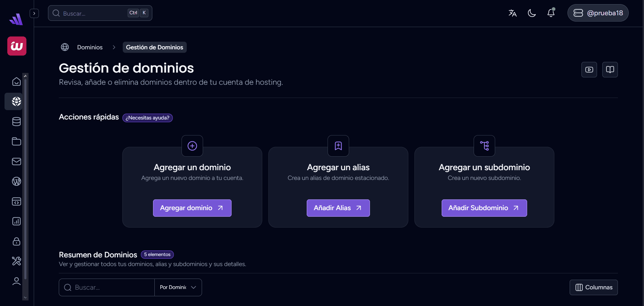Open the security lock sidebar icon
644x306 pixels.
click(16, 241)
